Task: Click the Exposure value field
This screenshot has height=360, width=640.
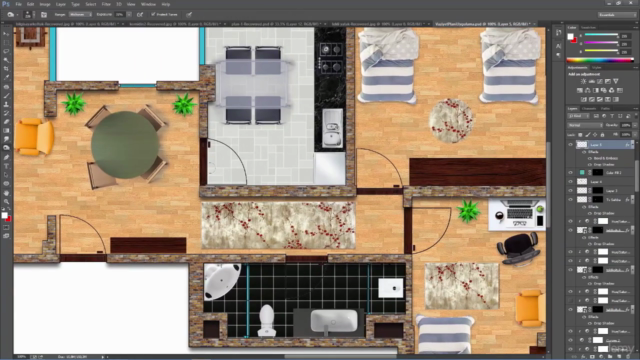Action: [120, 15]
